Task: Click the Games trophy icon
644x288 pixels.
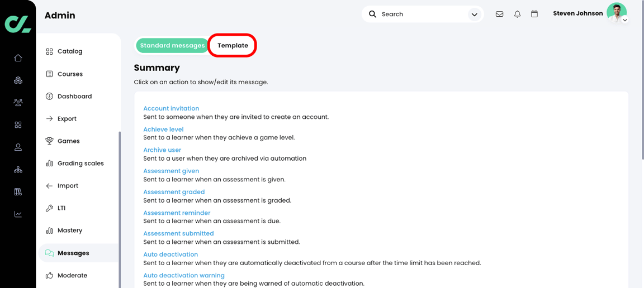Action: [49, 141]
